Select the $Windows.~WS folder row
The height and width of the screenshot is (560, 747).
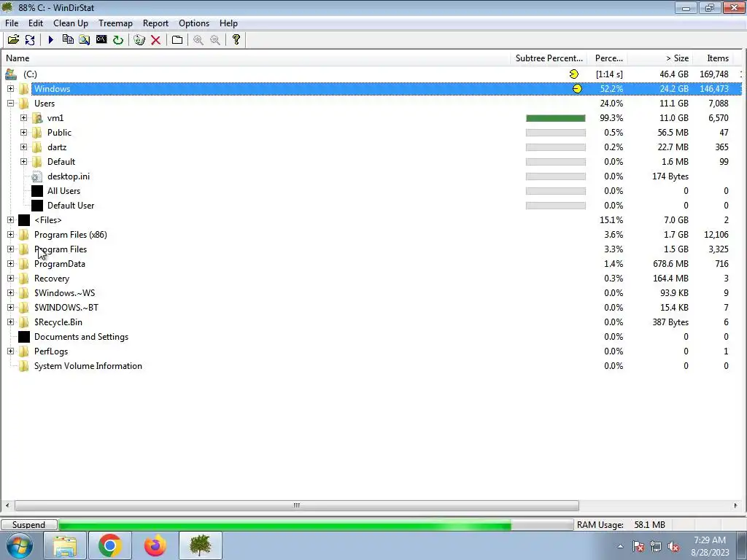click(x=371, y=293)
